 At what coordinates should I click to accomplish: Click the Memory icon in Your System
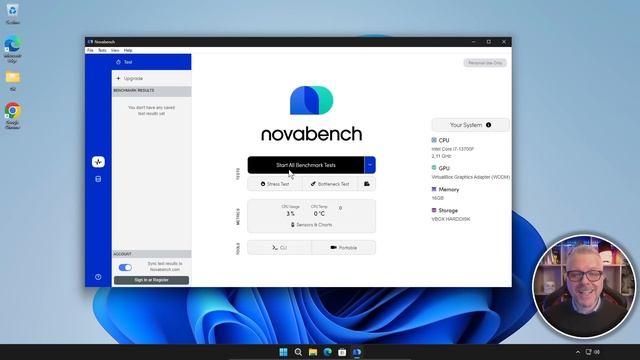tap(434, 189)
